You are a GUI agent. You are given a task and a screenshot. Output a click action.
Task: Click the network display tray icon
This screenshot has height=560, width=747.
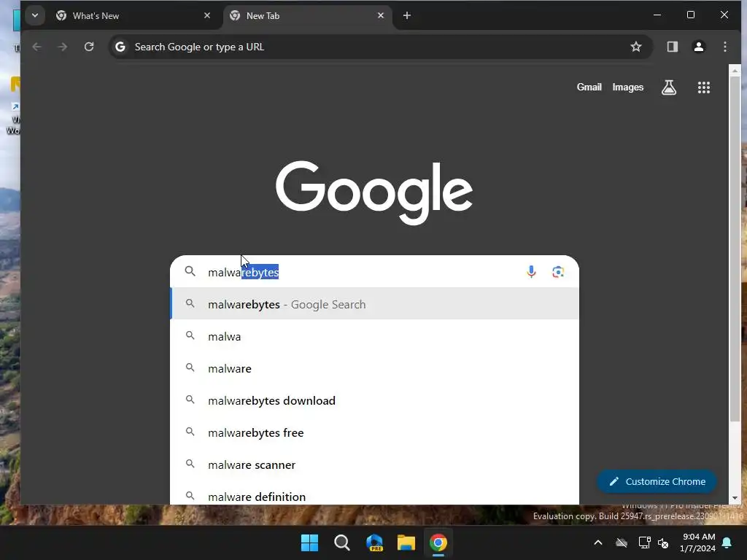click(x=644, y=542)
